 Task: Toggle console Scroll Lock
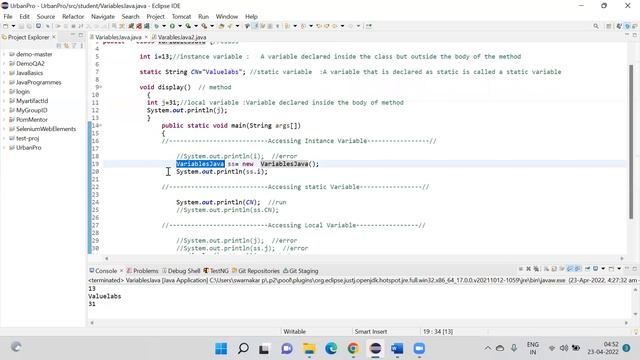(554, 269)
